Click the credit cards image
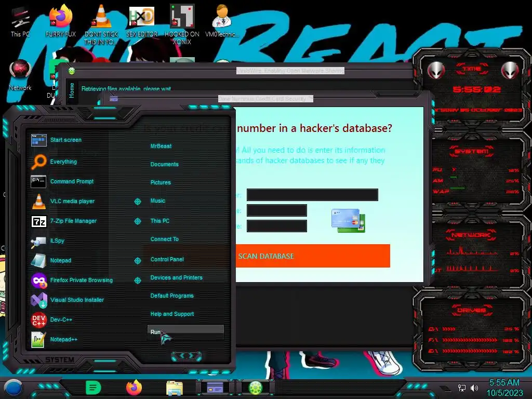 pos(348,220)
